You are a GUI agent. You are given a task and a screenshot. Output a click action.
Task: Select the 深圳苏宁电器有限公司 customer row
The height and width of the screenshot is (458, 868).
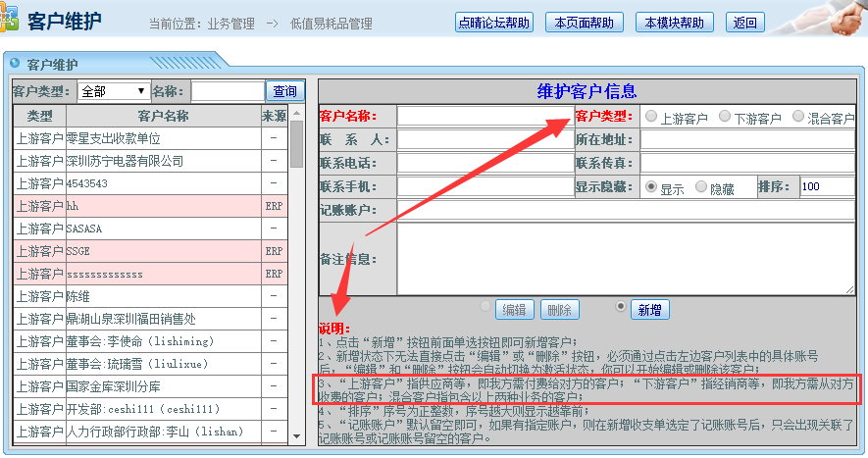pyautogui.click(x=126, y=161)
